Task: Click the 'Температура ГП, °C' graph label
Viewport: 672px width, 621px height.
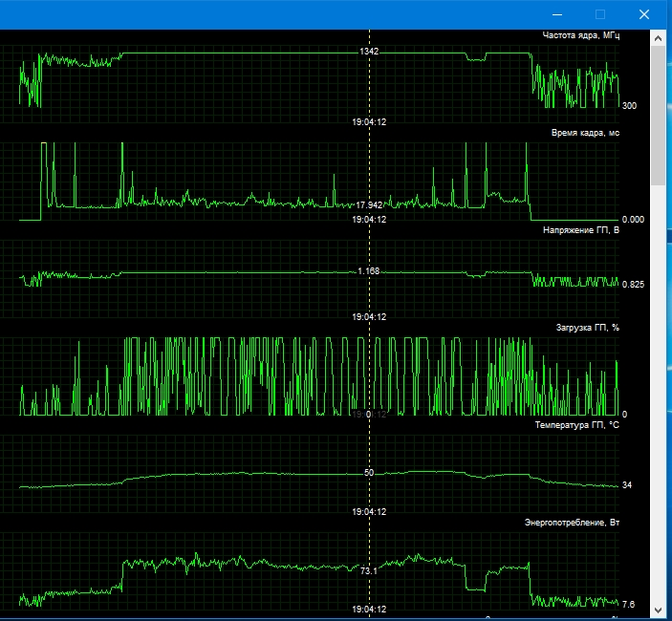Action: click(576, 425)
